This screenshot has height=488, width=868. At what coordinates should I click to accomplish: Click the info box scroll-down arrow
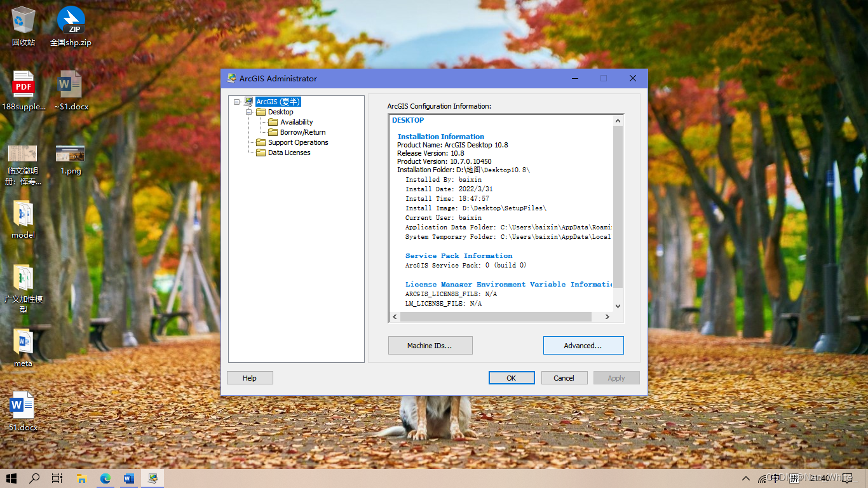coord(618,306)
